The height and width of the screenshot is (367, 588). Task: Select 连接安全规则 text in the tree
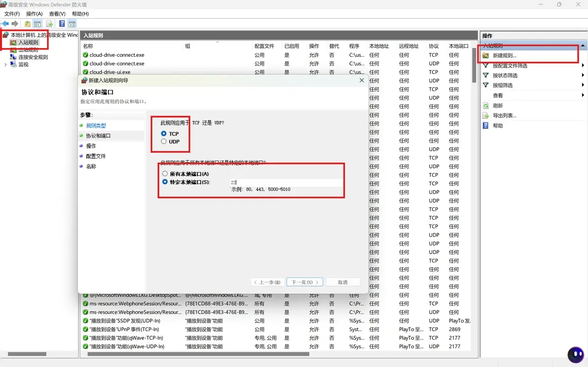pos(33,57)
